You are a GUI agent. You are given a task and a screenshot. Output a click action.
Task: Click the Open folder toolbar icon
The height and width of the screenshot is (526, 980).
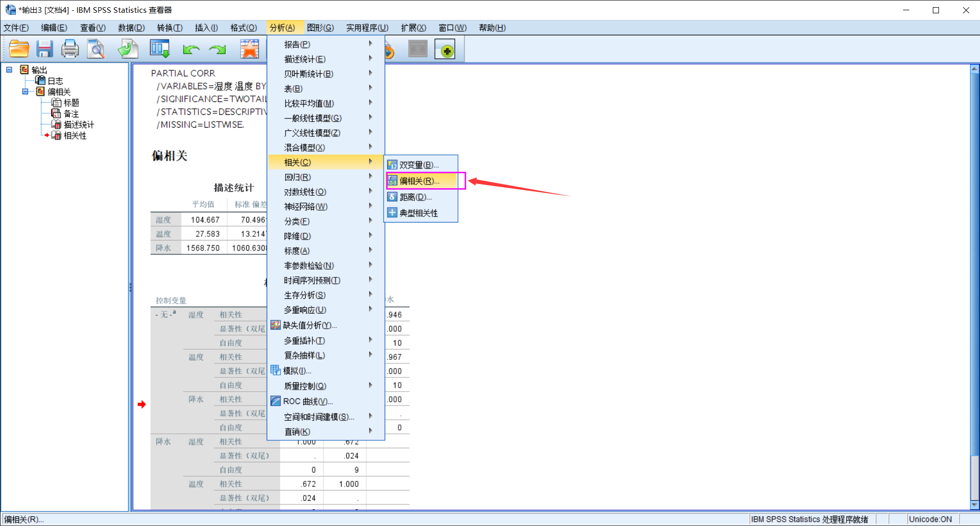[x=19, y=49]
